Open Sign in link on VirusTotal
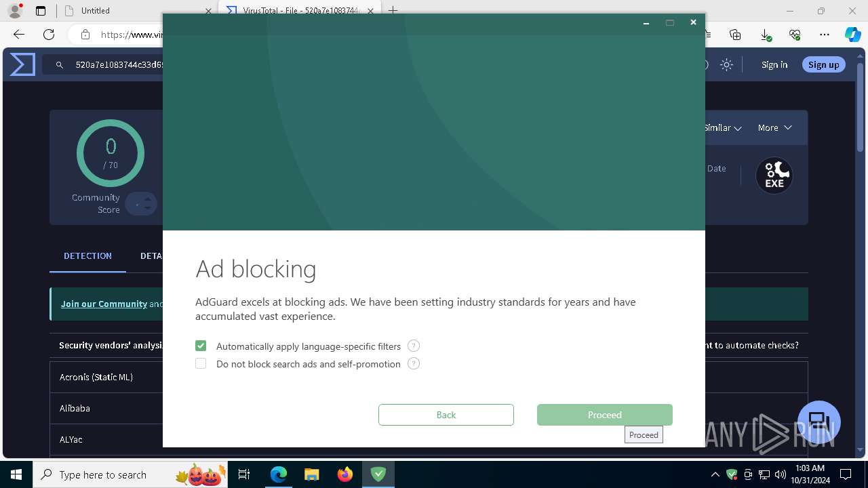The height and width of the screenshot is (488, 868). (x=774, y=65)
